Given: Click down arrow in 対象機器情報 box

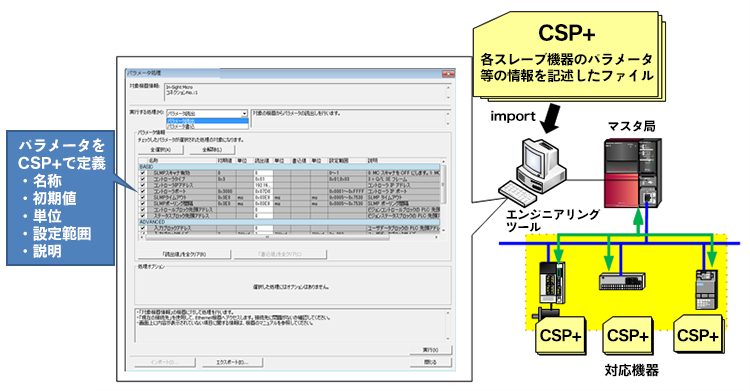Looking at the screenshot, I should point(448,98).
